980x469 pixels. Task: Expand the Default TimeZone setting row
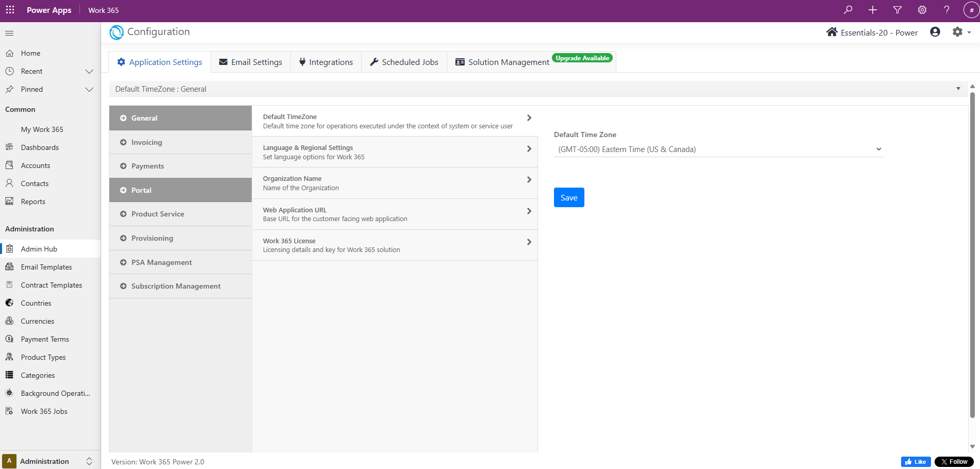pos(395,121)
